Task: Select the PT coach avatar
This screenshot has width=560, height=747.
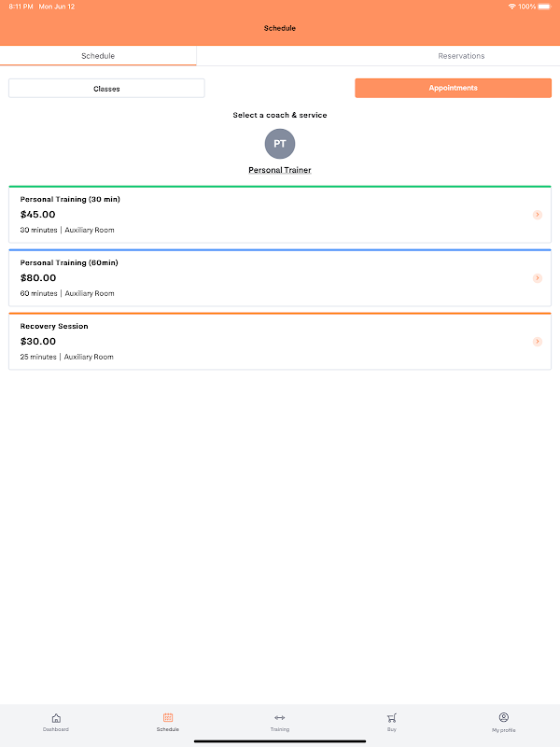Action: (x=280, y=144)
